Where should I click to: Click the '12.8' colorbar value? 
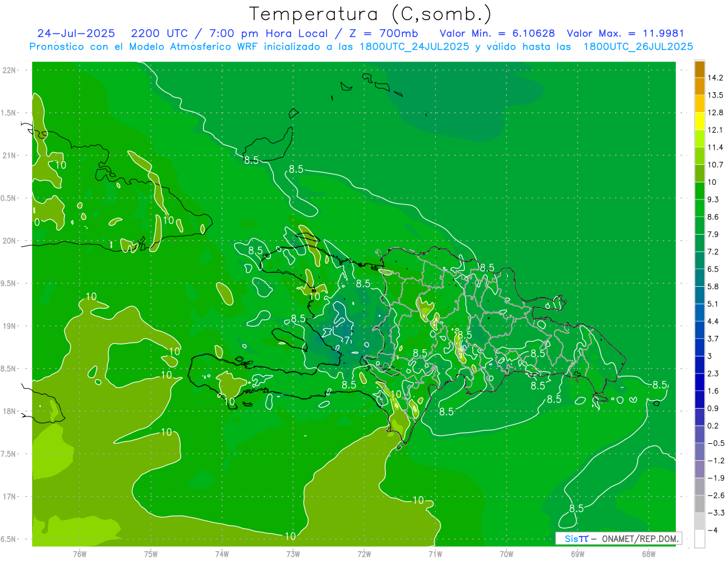(715, 113)
